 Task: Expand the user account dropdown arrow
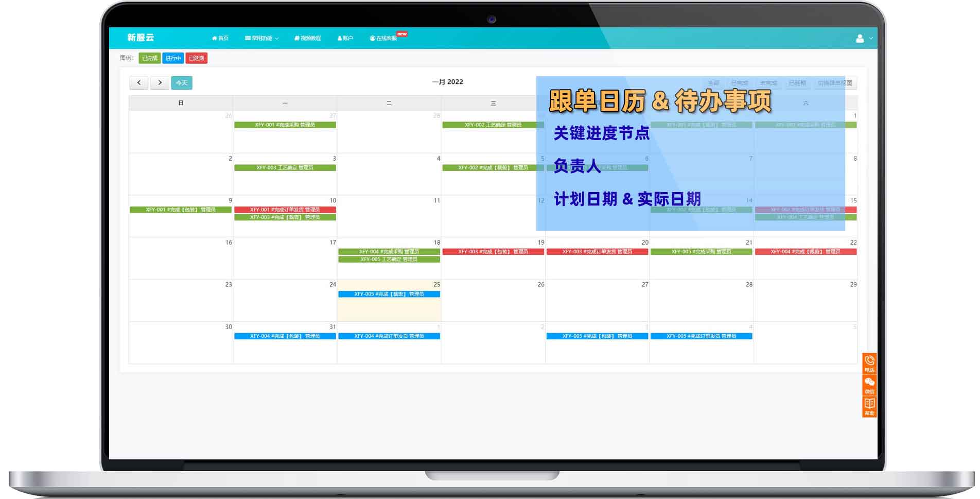(x=871, y=39)
